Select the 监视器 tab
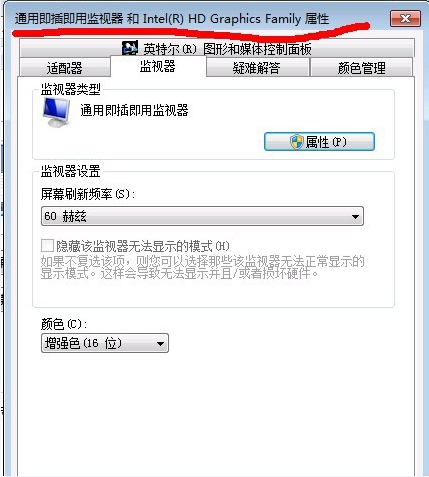 click(x=158, y=66)
